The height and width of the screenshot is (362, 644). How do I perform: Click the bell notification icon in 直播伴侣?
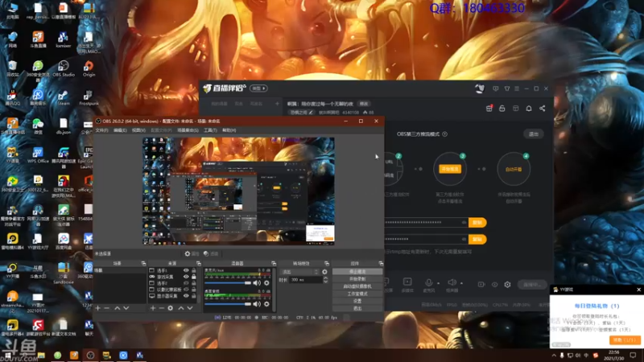[529, 109]
